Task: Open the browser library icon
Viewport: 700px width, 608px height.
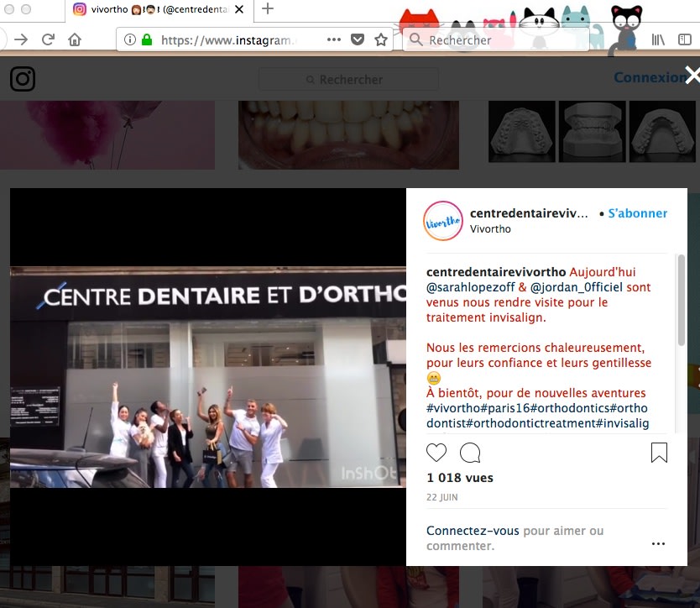Action: coord(658,39)
